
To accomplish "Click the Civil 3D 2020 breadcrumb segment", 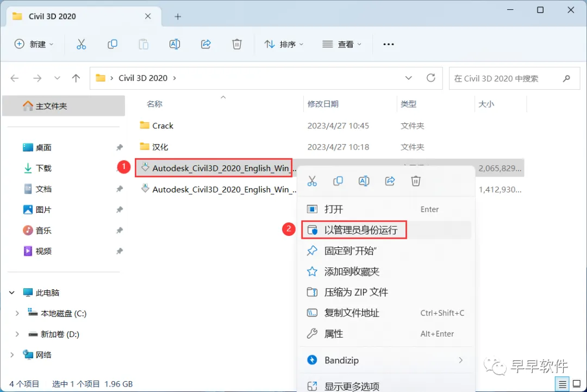I will pos(143,78).
